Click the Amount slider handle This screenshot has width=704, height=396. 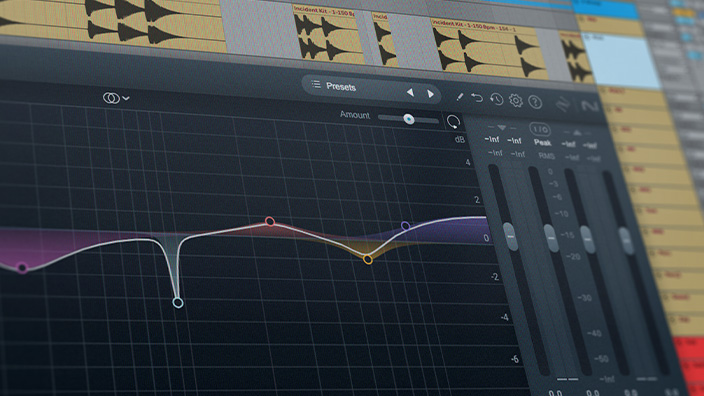409,119
